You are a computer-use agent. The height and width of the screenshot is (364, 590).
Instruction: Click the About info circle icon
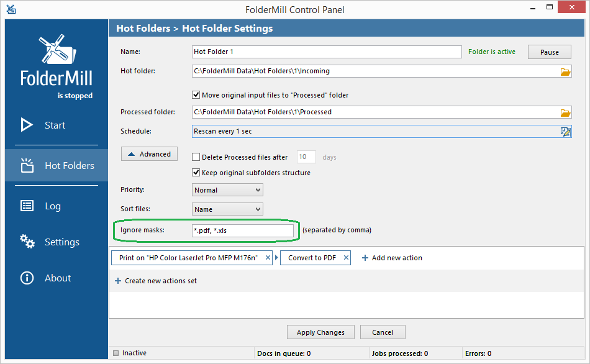click(x=27, y=278)
